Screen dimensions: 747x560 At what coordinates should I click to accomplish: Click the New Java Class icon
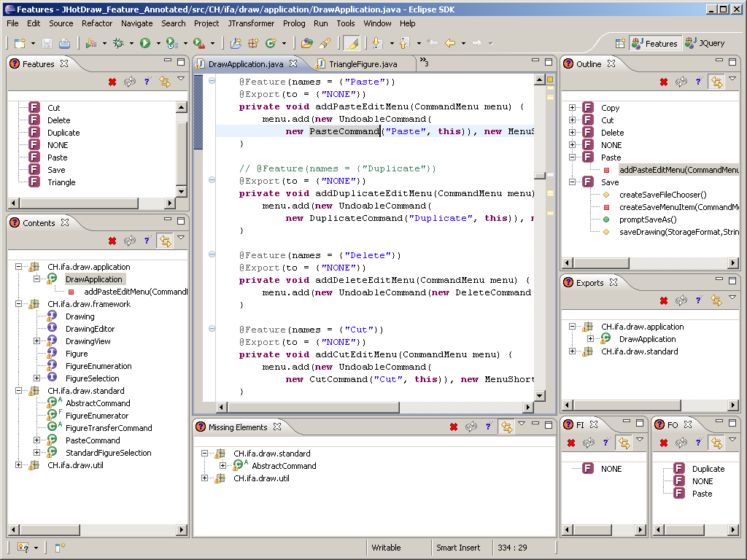point(271,43)
